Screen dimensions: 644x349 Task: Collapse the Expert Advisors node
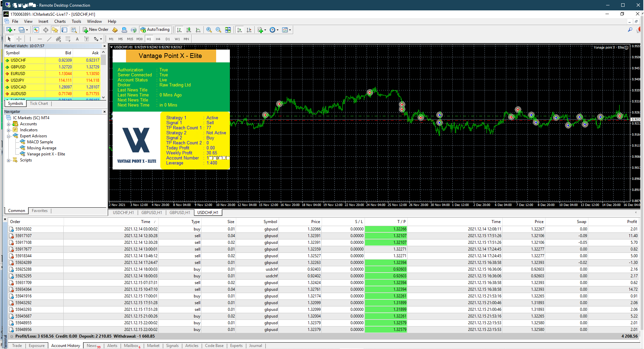(x=9, y=136)
